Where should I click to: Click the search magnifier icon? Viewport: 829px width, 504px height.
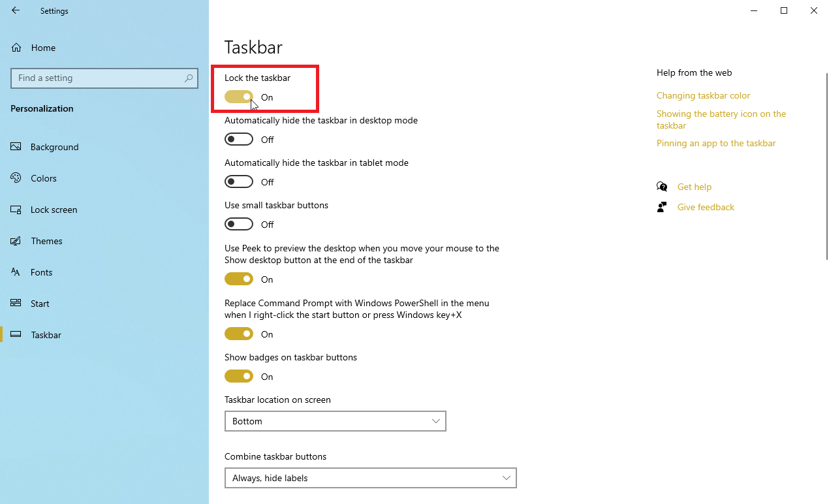[189, 78]
